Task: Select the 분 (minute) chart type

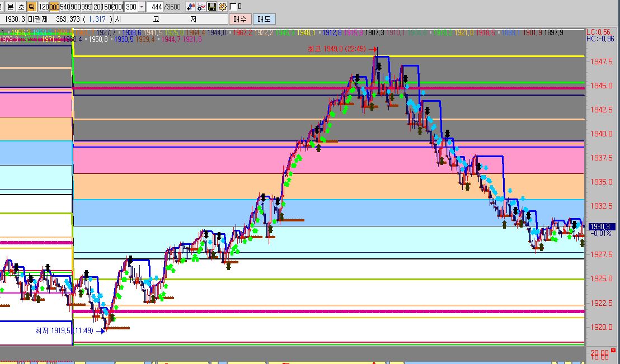Action: [x=10, y=7]
